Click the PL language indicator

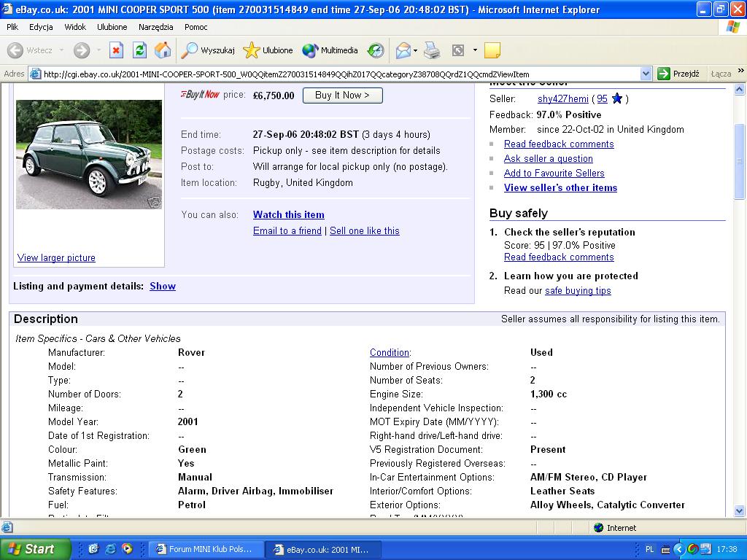coord(649,550)
